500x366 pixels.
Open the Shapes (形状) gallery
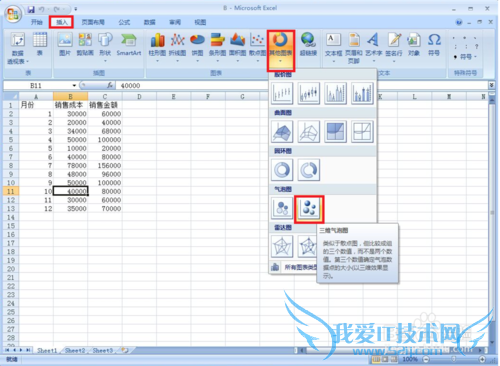105,47
